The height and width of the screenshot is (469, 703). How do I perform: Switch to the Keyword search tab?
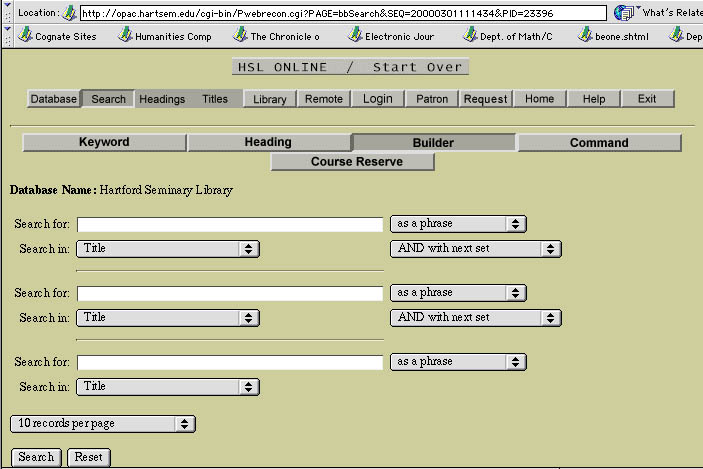[x=104, y=142]
